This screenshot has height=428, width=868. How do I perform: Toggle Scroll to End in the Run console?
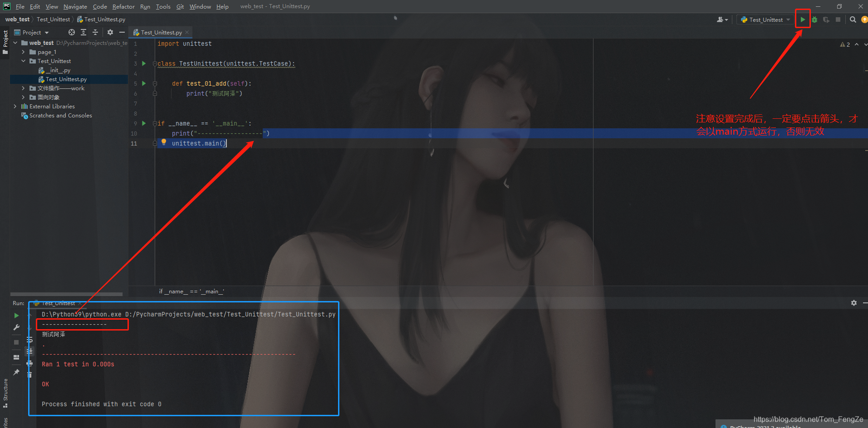tap(29, 351)
